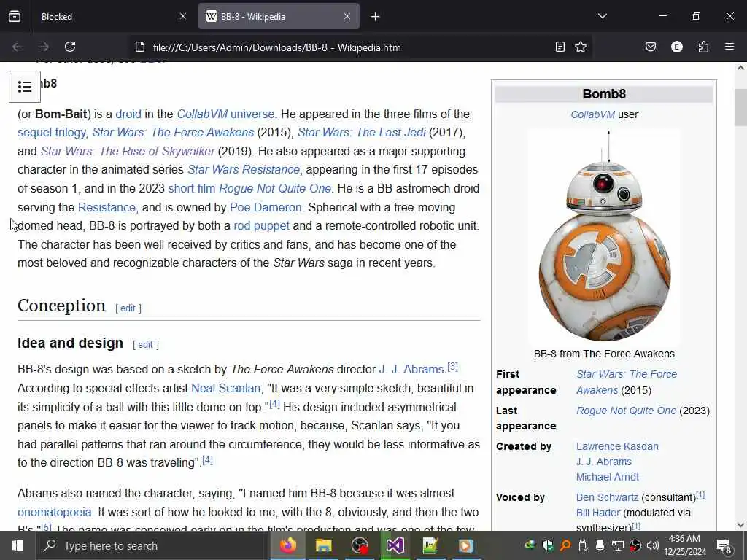
Task: Follow the onomatopoeia link
Action: [x=54, y=513]
